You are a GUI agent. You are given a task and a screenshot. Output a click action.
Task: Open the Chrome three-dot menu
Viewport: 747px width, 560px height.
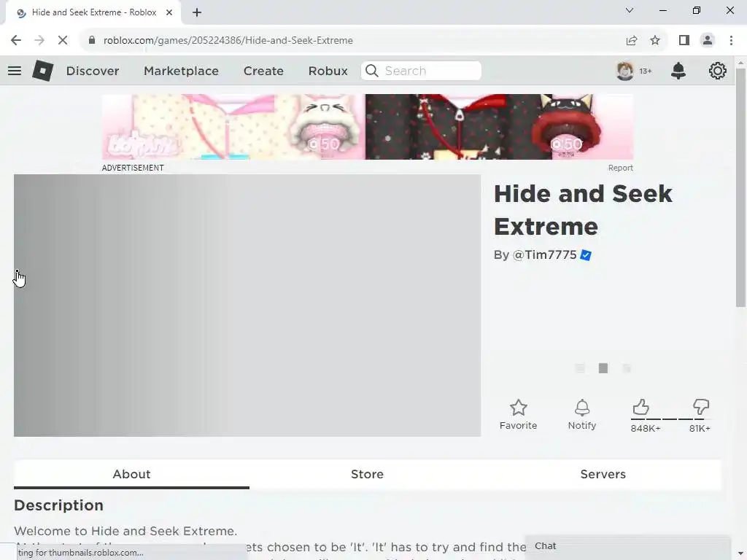(x=731, y=41)
